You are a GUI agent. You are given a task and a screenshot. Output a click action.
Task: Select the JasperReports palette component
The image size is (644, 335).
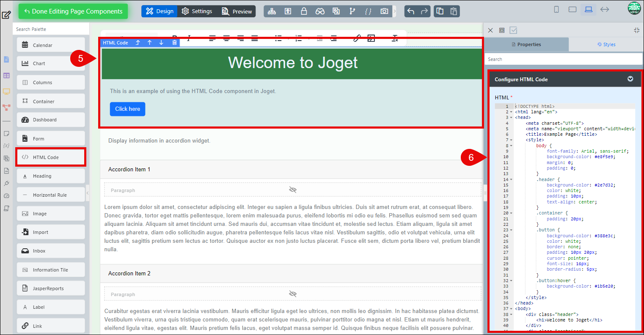(x=51, y=288)
